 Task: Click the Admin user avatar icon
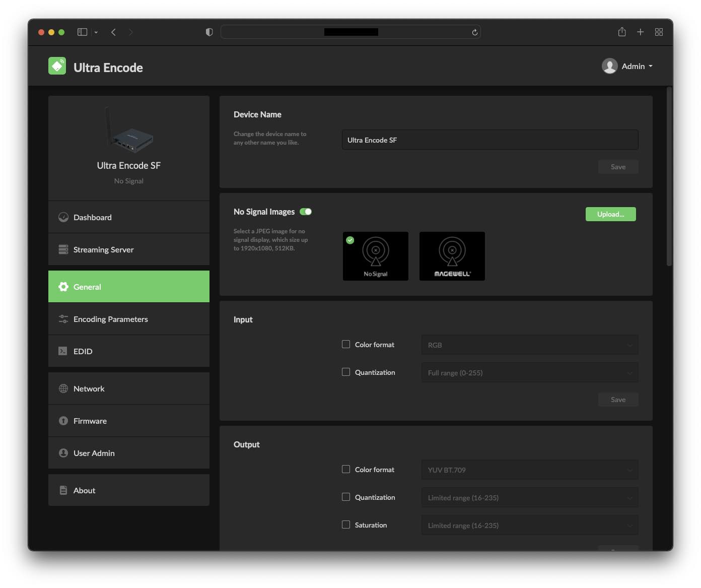click(x=609, y=66)
